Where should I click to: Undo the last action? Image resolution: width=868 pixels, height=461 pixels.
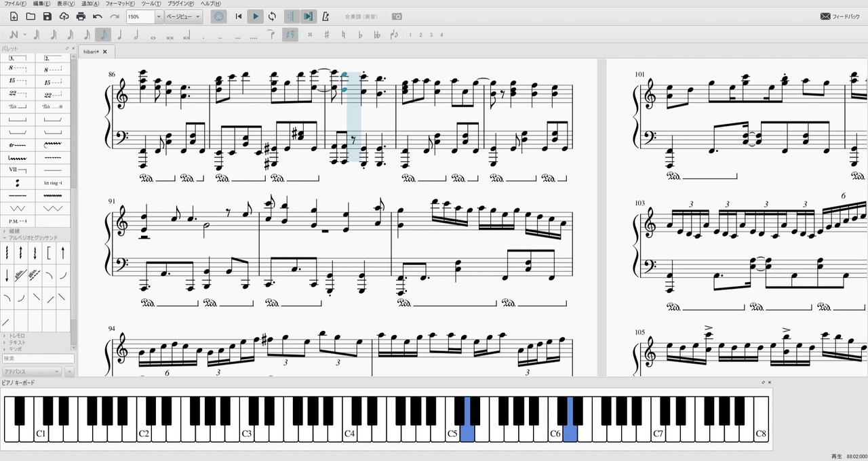98,16
